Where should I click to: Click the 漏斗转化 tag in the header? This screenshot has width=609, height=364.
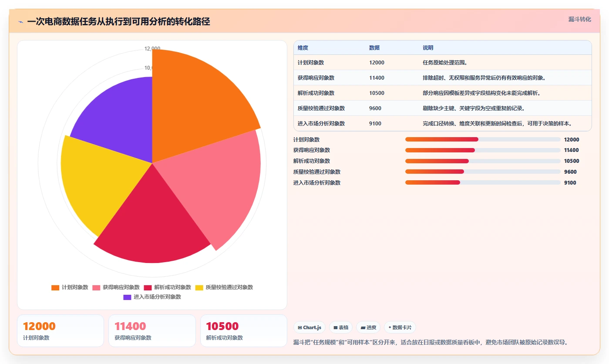pos(580,19)
